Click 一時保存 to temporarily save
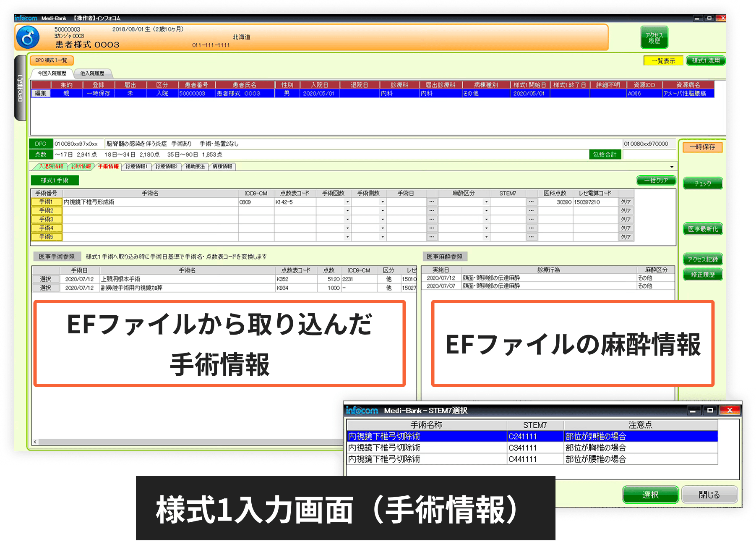 click(703, 147)
